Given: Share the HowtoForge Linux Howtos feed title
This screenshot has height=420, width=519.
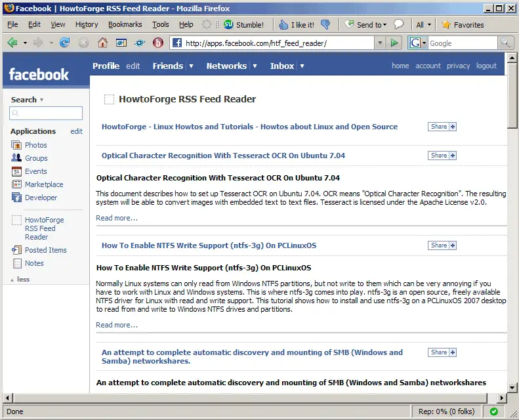Looking at the screenshot, I should point(442,127).
